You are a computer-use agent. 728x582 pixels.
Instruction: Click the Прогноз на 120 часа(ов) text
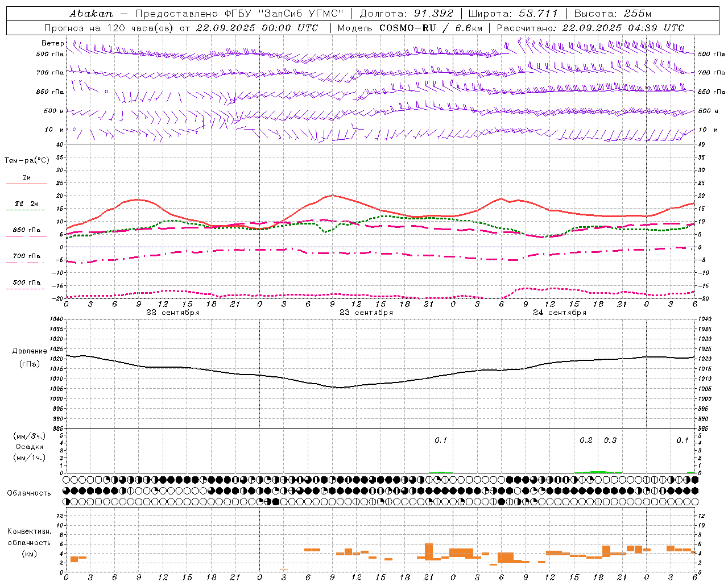click(110, 28)
